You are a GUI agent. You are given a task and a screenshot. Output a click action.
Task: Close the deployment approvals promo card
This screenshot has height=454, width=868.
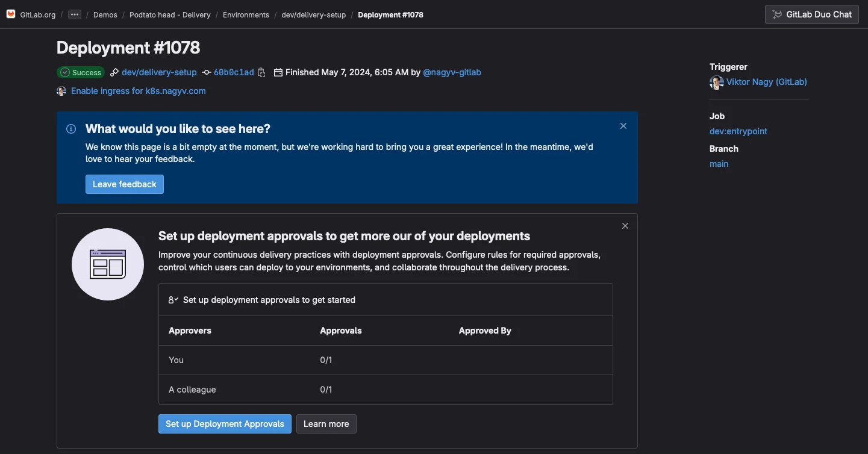point(625,226)
